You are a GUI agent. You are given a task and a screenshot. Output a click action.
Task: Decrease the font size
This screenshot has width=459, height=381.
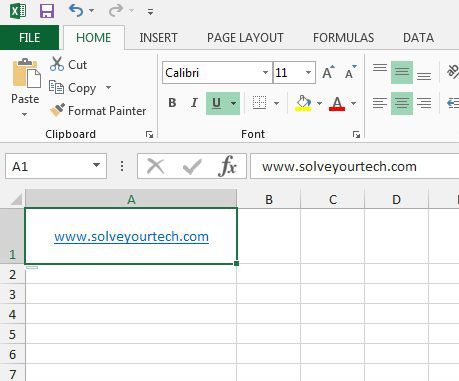(350, 72)
